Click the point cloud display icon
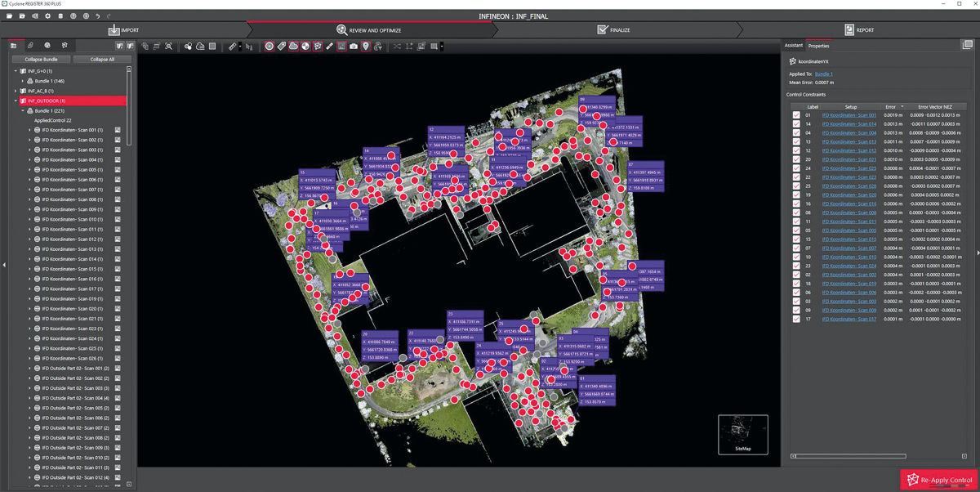 pyautogui.click(x=200, y=47)
